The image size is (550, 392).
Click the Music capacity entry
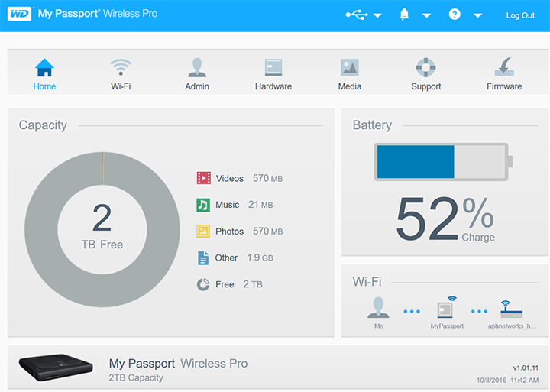(x=228, y=205)
